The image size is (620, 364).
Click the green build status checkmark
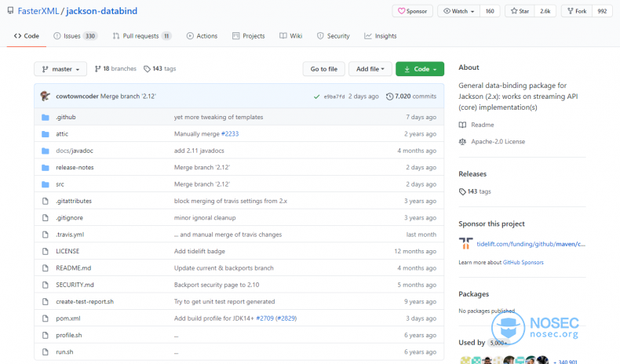[x=316, y=96]
